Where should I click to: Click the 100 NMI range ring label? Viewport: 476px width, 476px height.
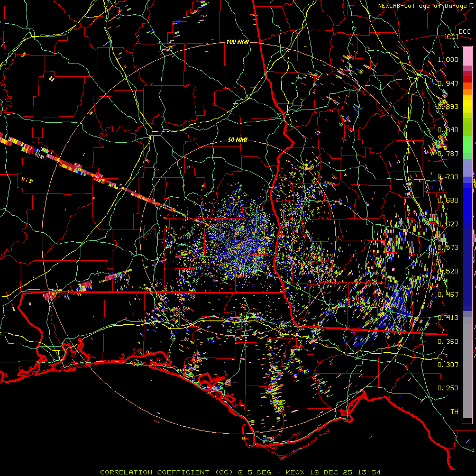click(x=237, y=42)
